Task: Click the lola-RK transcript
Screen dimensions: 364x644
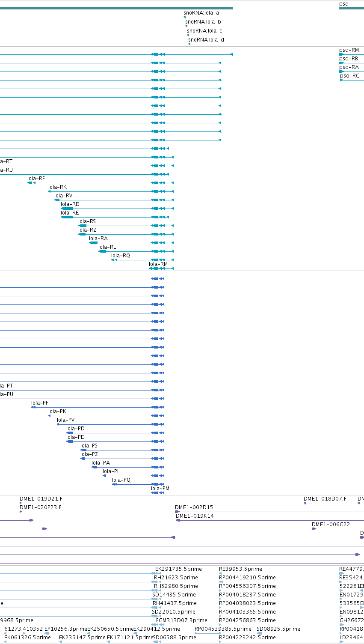Action: click(x=57, y=187)
